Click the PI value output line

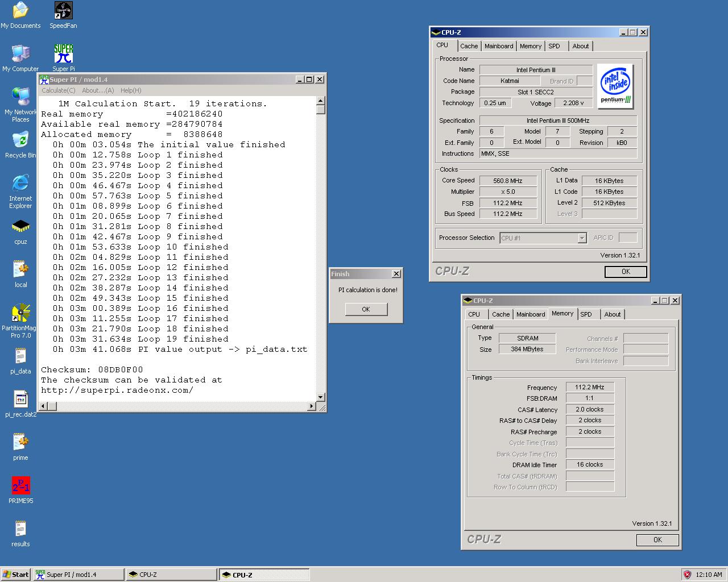click(180, 349)
